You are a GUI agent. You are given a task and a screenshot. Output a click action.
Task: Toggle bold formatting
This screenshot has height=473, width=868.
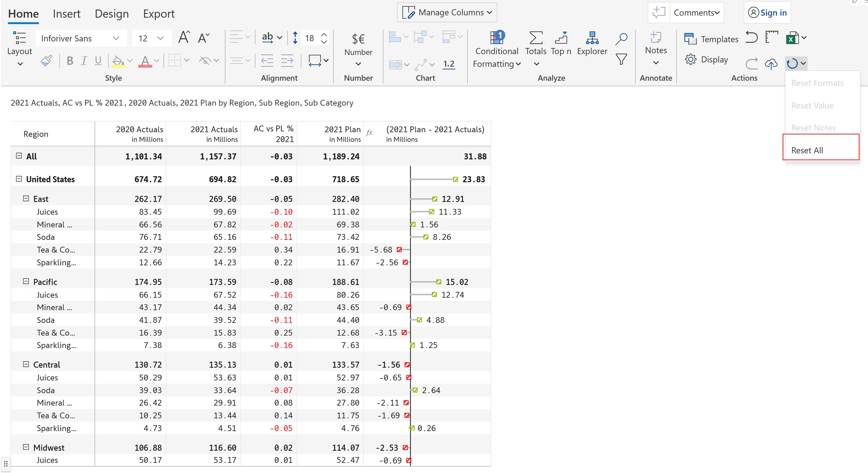click(70, 61)
